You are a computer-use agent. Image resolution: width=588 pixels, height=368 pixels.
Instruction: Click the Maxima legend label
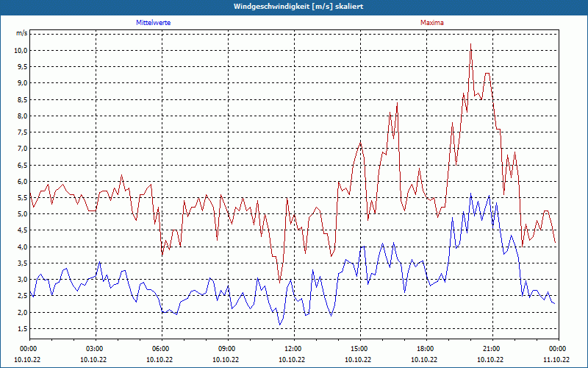pos(432,23)
